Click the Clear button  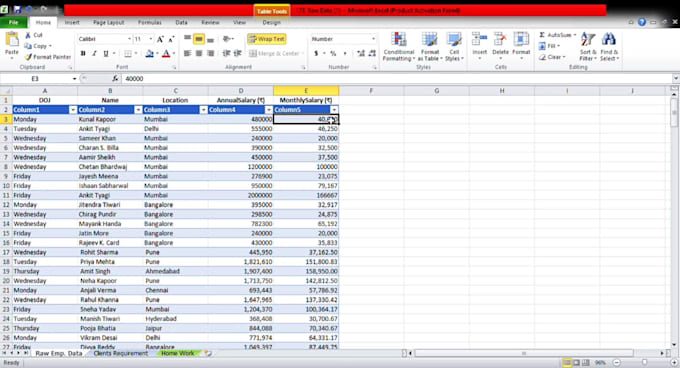pos(552,57)
